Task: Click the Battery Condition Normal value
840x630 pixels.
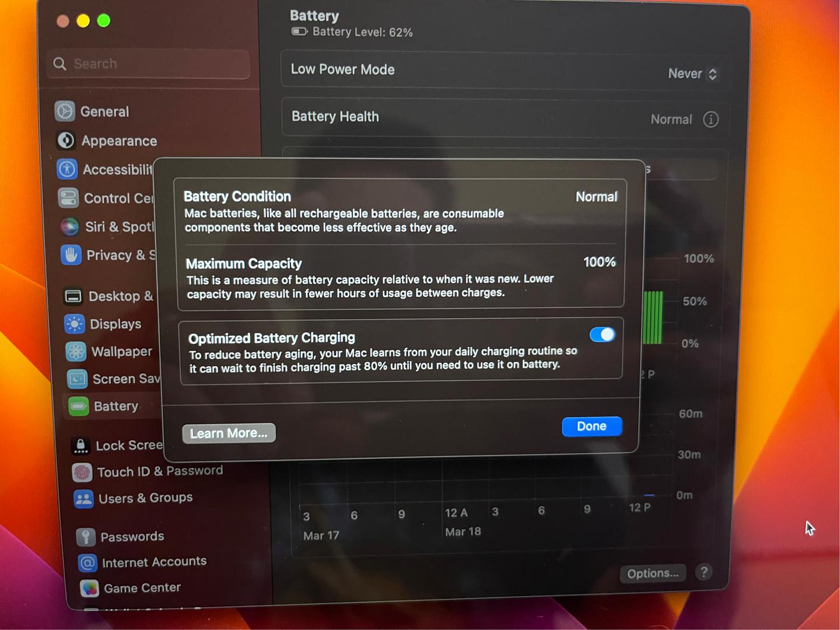Action: tap(596, 197)
